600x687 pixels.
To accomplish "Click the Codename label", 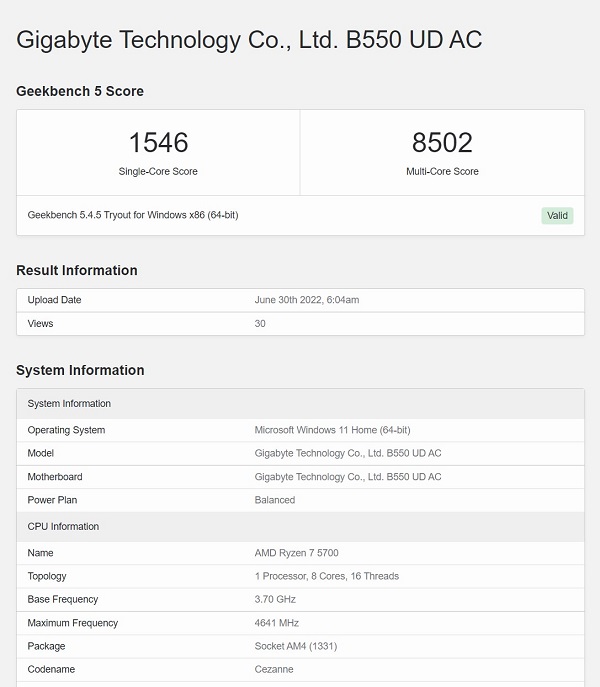I will coord(51,669).
